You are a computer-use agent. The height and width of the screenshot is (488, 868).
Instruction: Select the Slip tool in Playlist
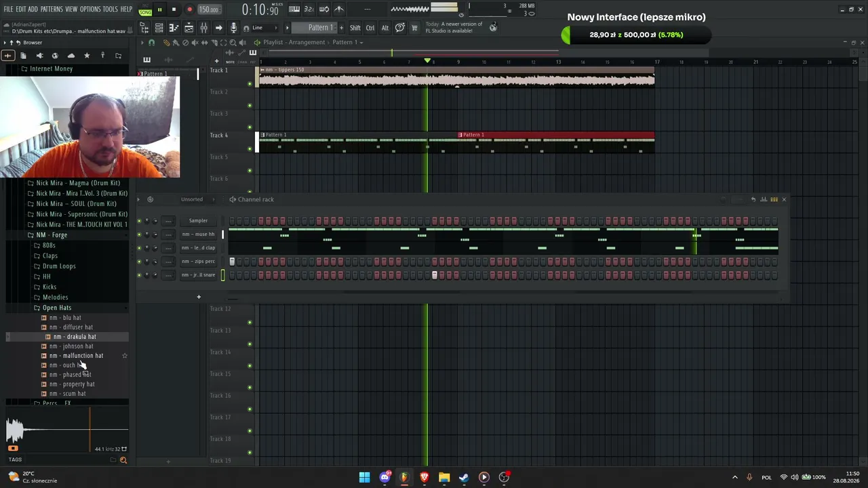(204, 43)
